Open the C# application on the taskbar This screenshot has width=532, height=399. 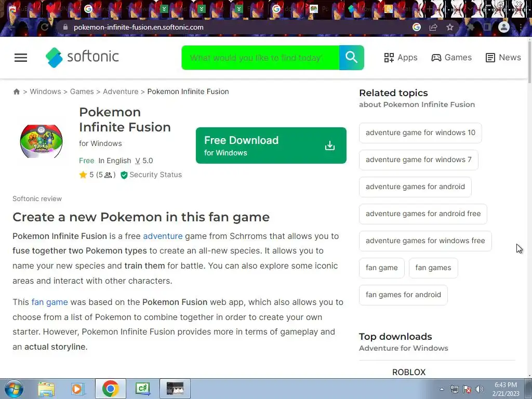pos(142,389)
